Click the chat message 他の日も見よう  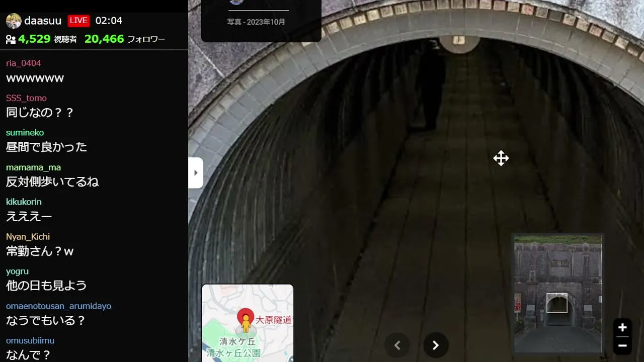coord(46,286)
